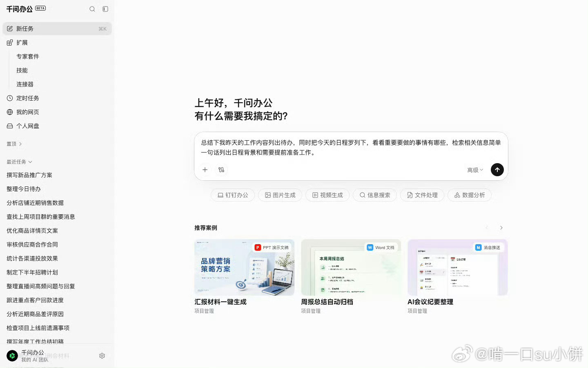The height and width of the screenshot is (368, 588).
Task: Click the 消息推送 badge
Action: (488, 247)
